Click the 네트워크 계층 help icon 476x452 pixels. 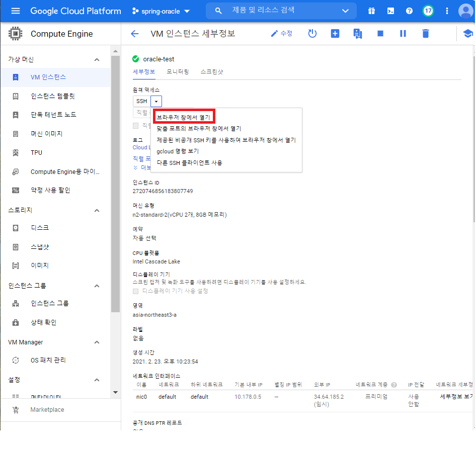click(x=394, y=385)
